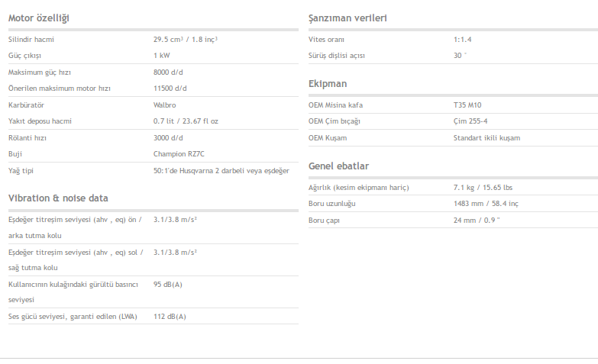Click the Çim 255-4 blade value
This screenshot has height=364, width=598.
click(x=472, y=121)
